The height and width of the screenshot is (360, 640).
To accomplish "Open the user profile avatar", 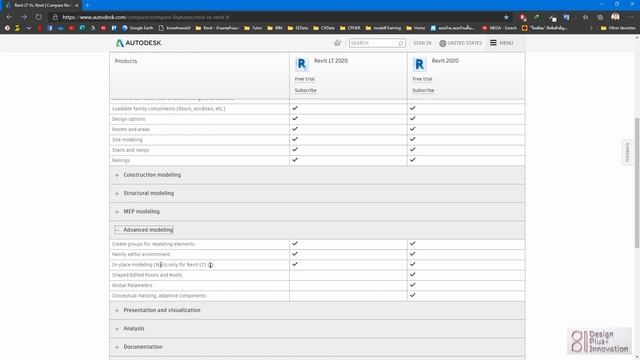I will (615, 17).
